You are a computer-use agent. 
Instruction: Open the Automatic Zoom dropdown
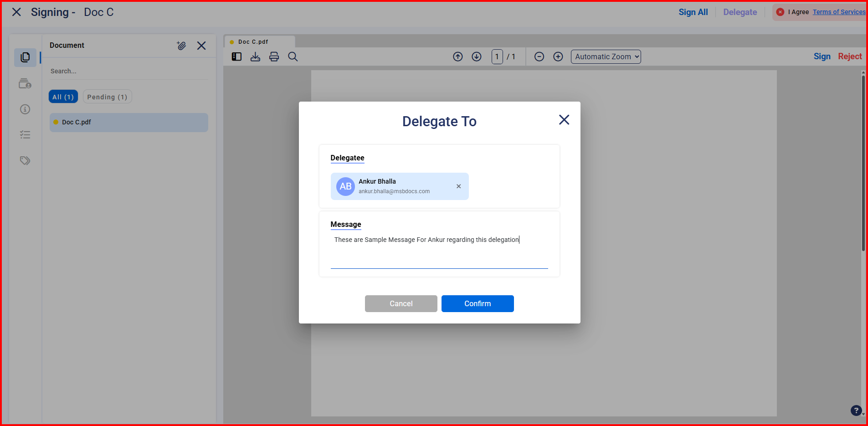[606, 56]
